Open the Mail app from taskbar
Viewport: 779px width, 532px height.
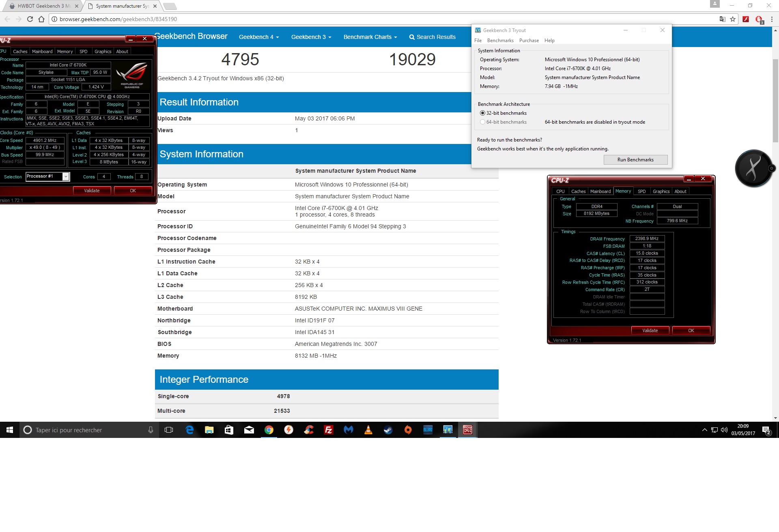click(249, 430)
